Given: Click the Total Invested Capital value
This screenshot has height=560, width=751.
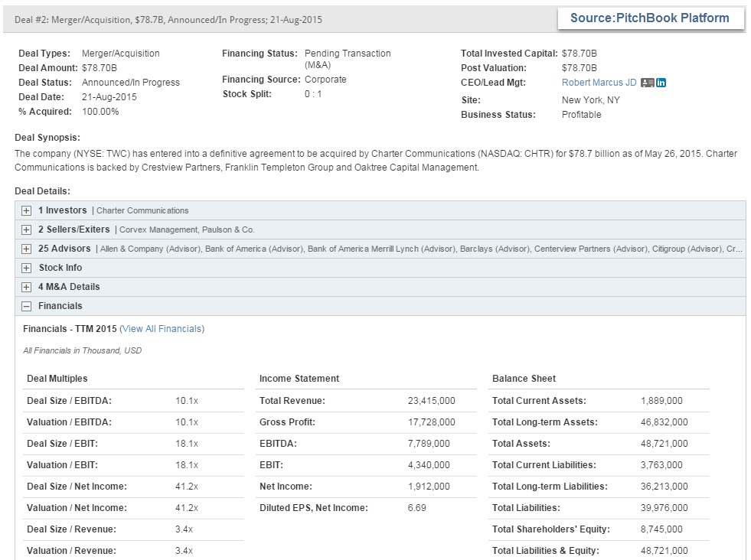Looking at the screenshot, I should pos(579,54).
